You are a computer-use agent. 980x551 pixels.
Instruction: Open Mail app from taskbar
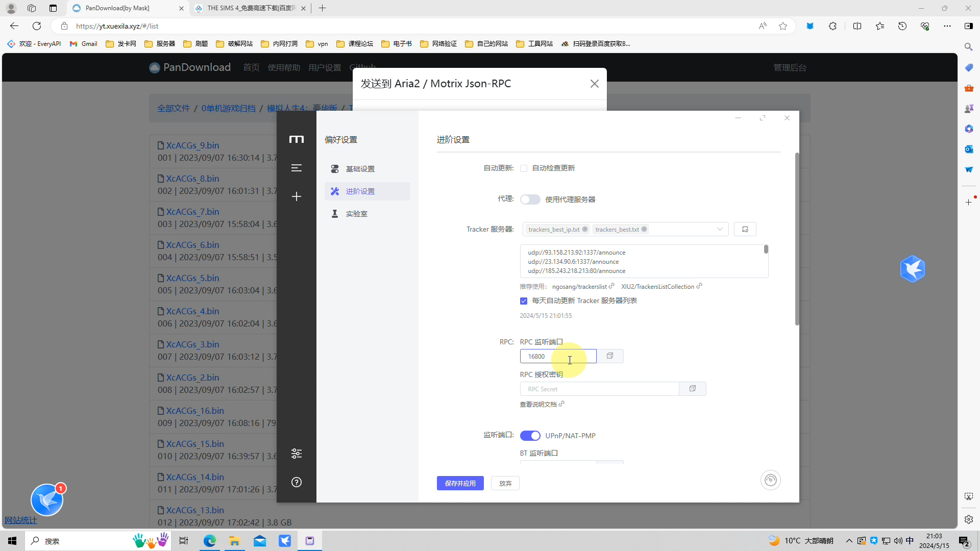click(x=260, y=541)
